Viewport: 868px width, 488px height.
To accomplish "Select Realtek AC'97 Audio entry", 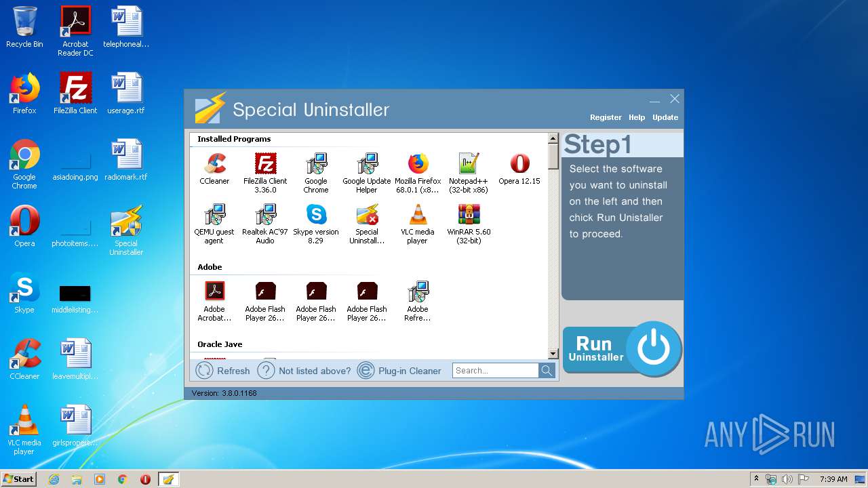I will [265, 224].
